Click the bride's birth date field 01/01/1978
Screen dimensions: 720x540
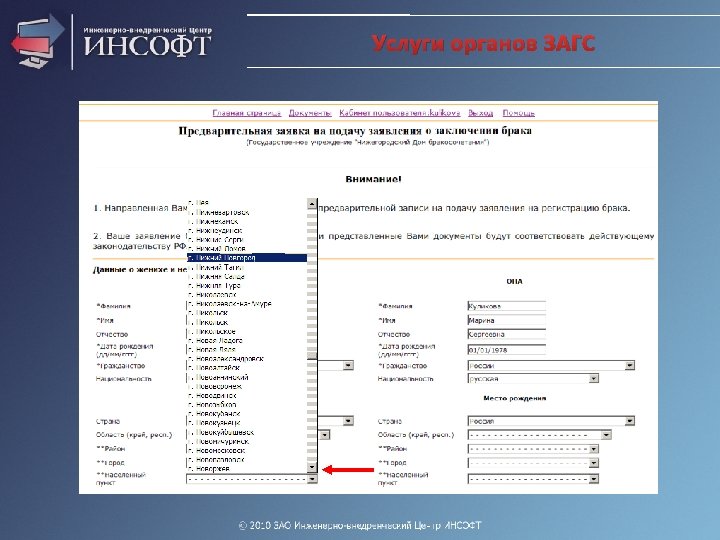tap(506, 350)
